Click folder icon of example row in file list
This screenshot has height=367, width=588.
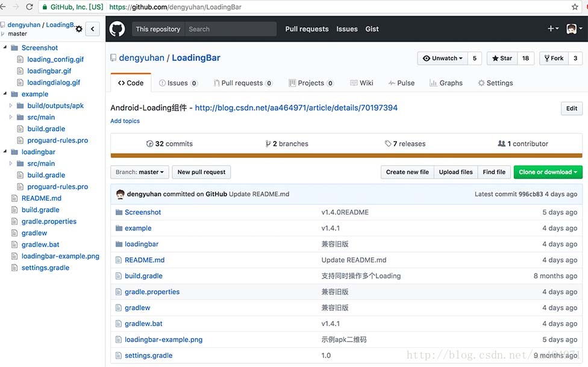pos(119,228)
